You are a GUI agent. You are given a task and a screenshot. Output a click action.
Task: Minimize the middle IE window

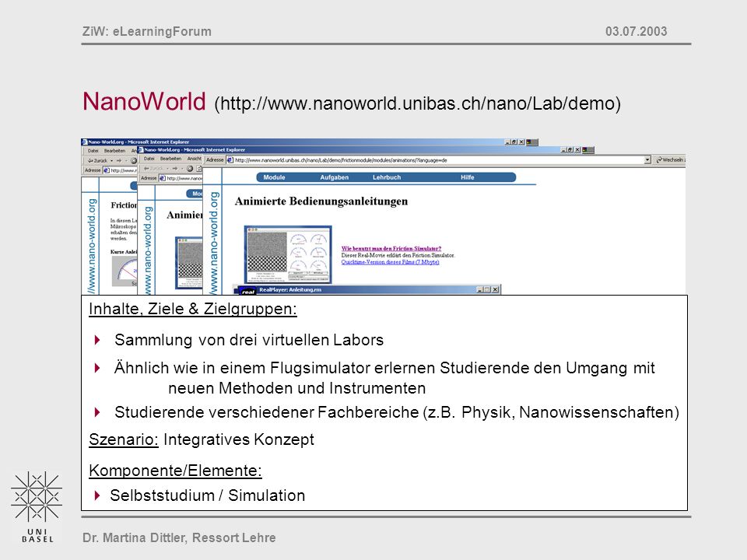(564, 149)
